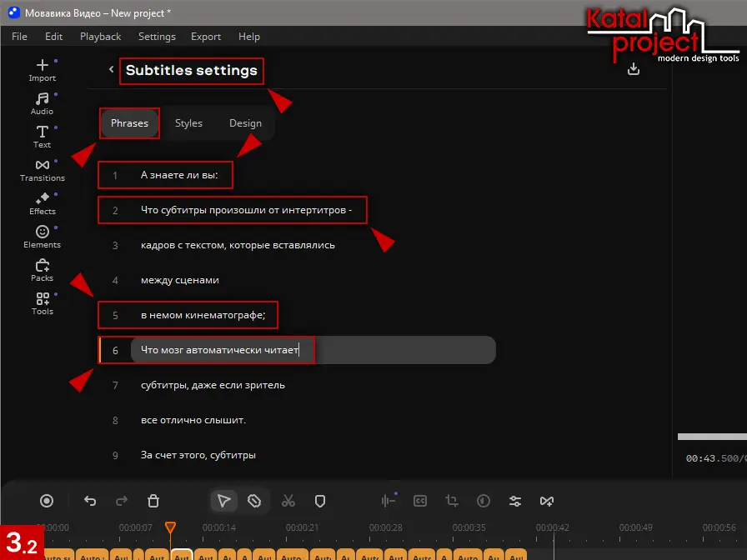Go back using chevron beside Subtitles settings
747x560 pixels.
[111, 70]
